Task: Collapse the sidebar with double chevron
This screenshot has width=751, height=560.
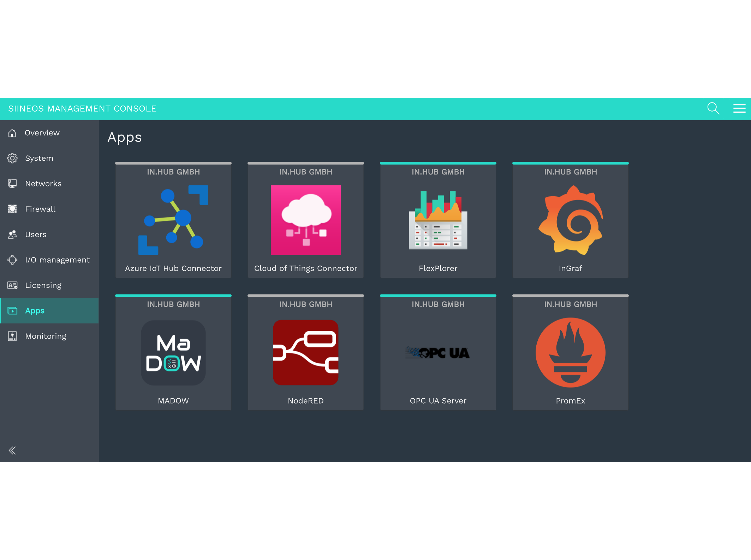Action: pos(12,451)
